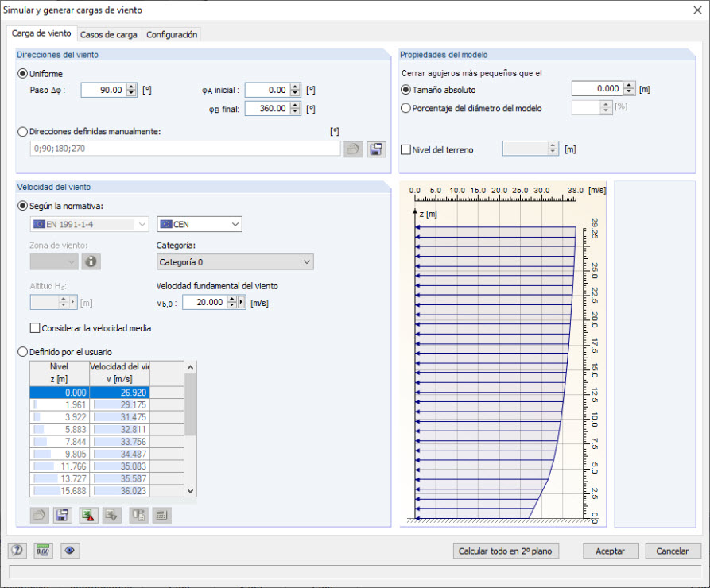Click the Aceptar button
Viewport: 710px width, 588px height.
pos(611,551)
